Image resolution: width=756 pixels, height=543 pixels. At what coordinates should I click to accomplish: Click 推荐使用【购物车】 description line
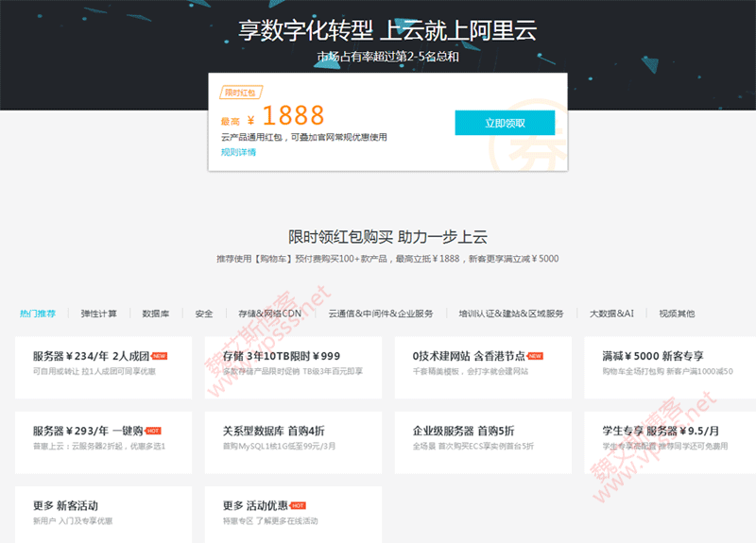pyautogui.click(x=387, y=259)
